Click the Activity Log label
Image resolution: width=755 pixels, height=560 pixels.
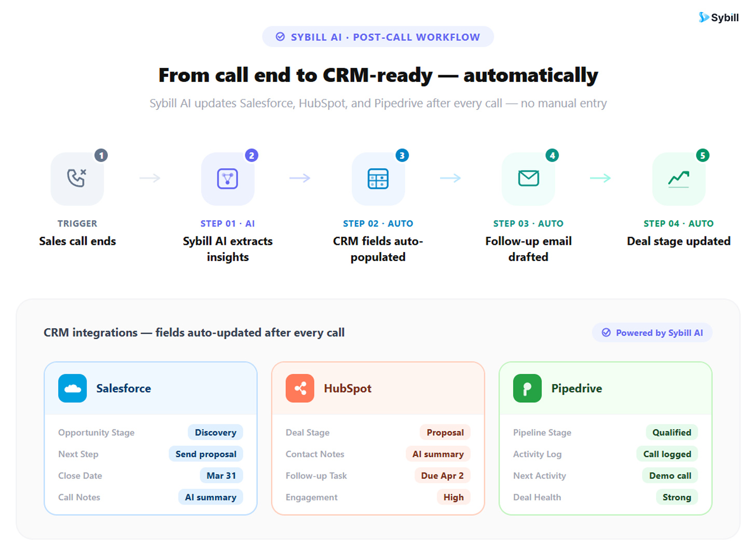pyautogui.click(x=537, y=454)
